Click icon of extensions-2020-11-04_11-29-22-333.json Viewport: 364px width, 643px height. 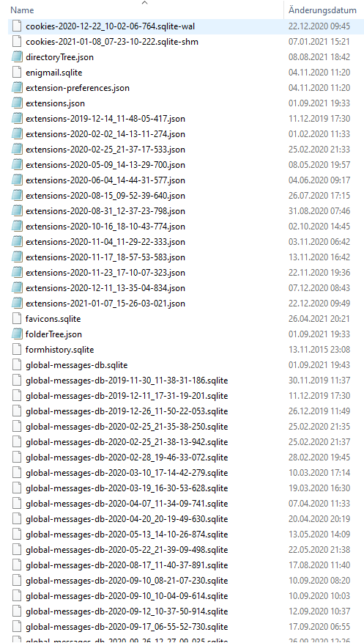tap(16, 242)
